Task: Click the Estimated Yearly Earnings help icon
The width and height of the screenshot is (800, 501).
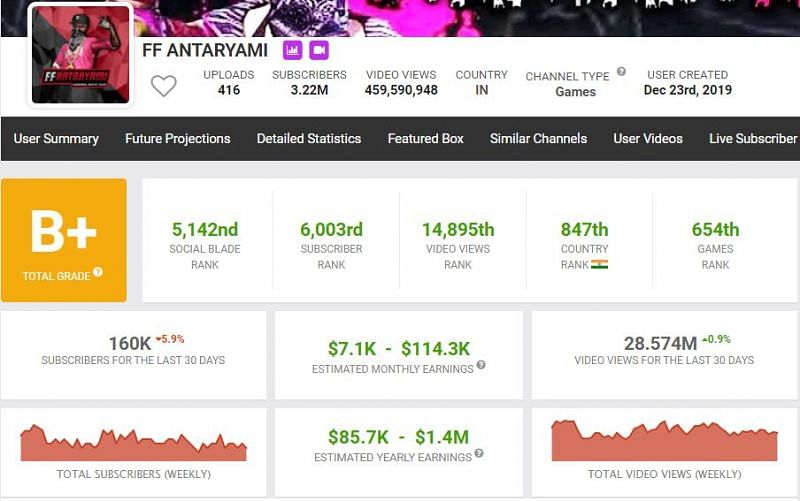Action: (479, 454)
